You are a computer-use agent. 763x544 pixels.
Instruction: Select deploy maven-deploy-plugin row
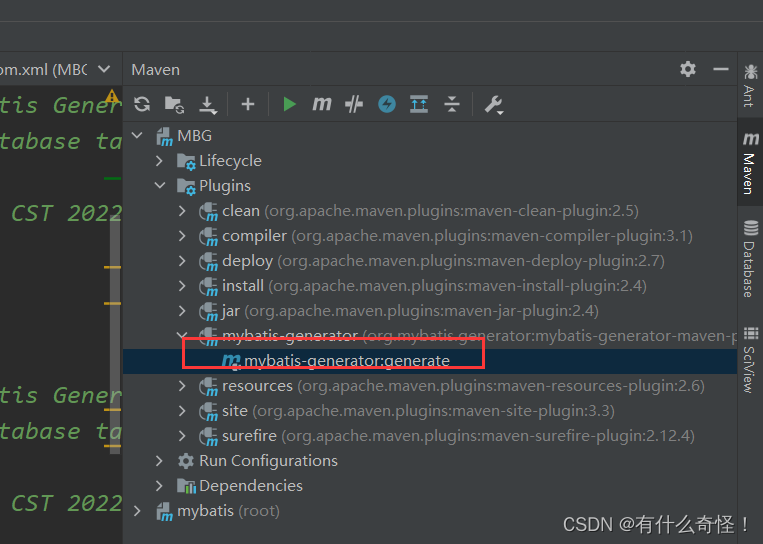(430, 261)
